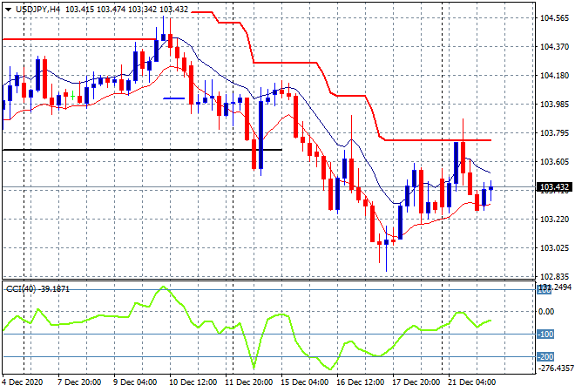The image size is (575, 392).
Task: Click the 10 Dec 12:00 time label
Action: (193, 382)
